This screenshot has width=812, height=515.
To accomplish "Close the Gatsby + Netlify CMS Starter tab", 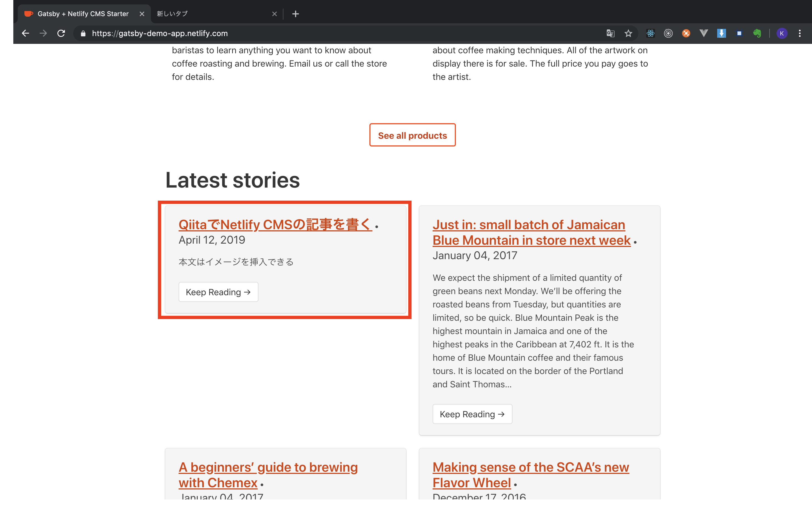I will tap(142, 14).
